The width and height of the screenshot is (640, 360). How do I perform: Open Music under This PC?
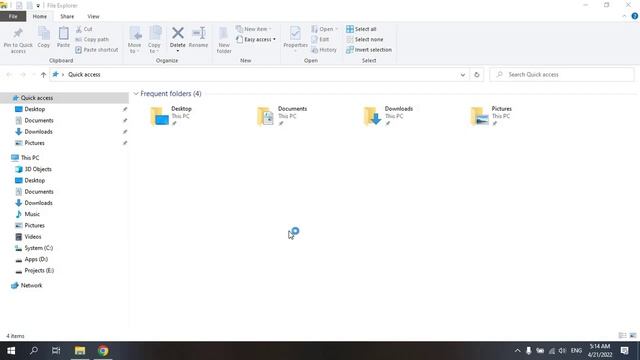click(x=28, y=214)
